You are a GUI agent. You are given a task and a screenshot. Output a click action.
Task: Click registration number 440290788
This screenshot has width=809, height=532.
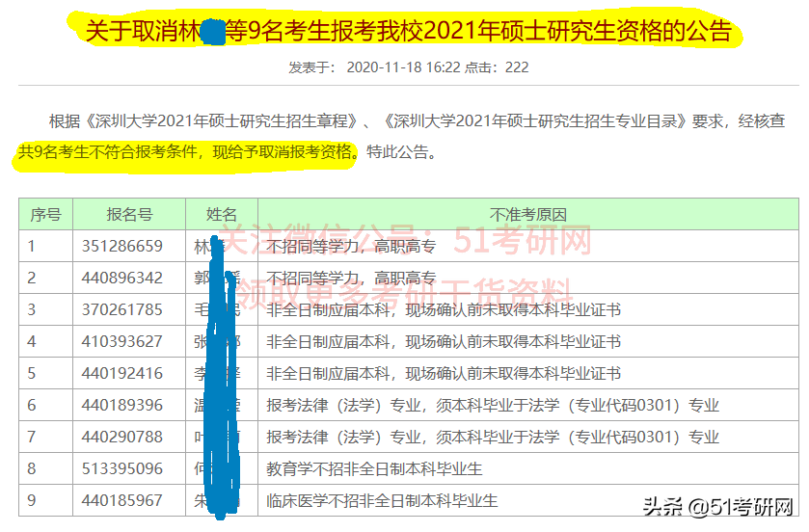[x=121, y=438]
